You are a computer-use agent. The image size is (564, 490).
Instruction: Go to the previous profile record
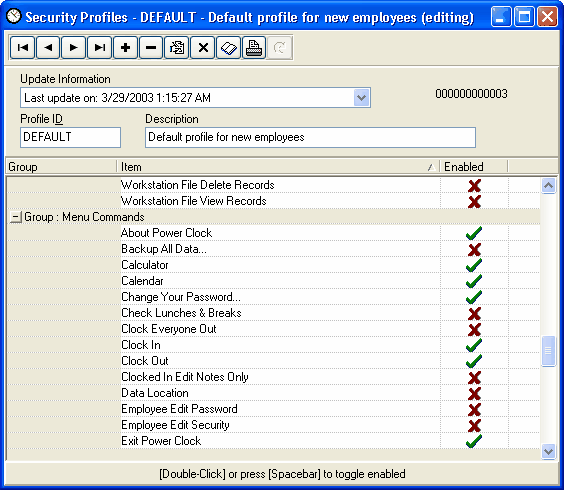(x=48, y=47)
